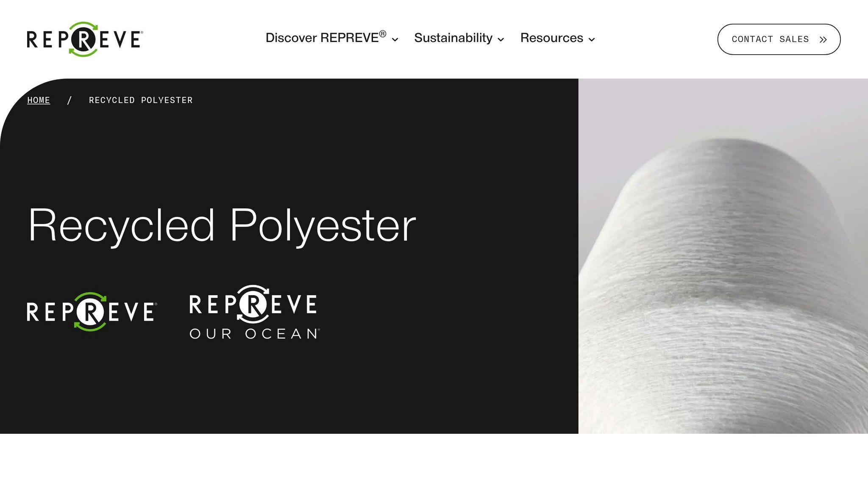Screen dimensions: 868x488
Task: Expand the chevron next to Sustainability
Action: (x=501, y=39)
